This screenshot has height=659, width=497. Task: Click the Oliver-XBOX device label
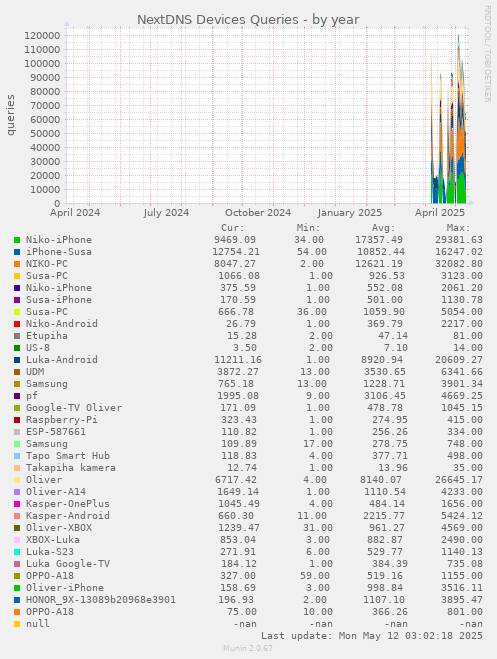[59, 527]
